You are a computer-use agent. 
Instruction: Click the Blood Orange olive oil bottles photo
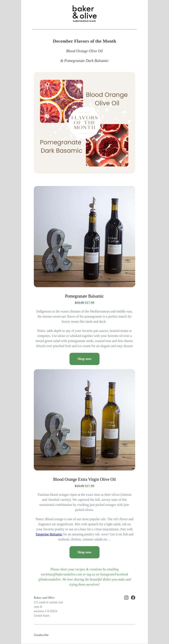[84, 420]
